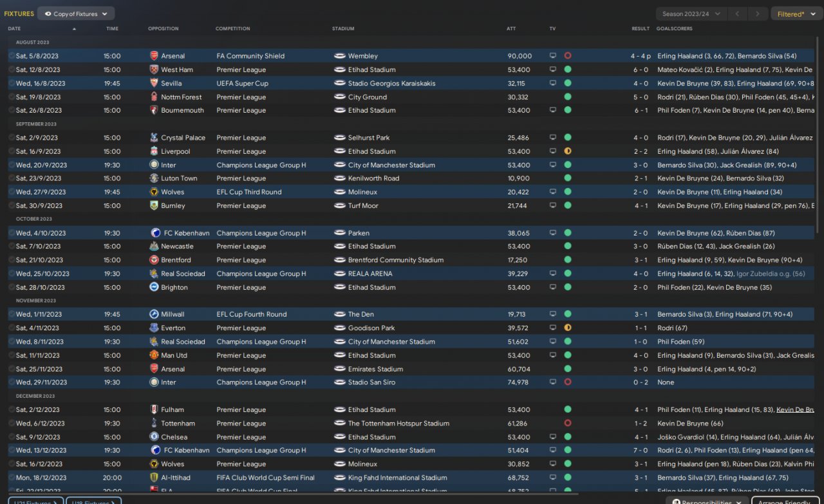The image size is (824, 504).
Task: Click the Millwall club badge
Action: tap(154, 314)
